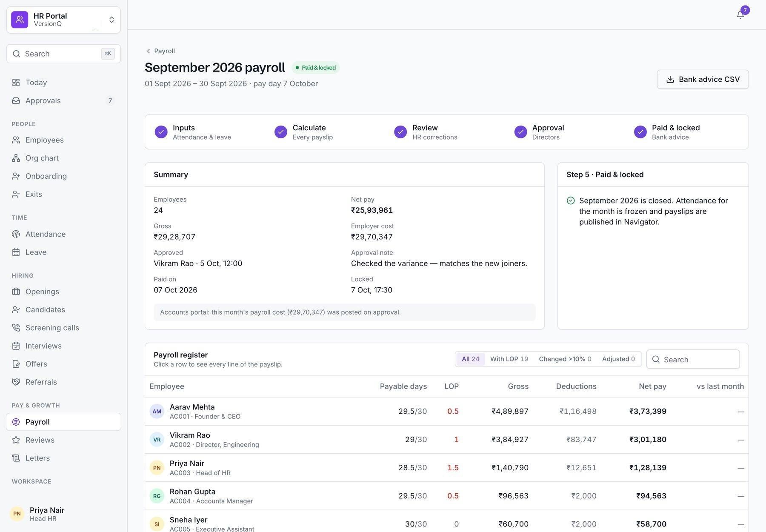Click the Letters scroll icon
Screen dimensions: 766x532
point(16,458)
